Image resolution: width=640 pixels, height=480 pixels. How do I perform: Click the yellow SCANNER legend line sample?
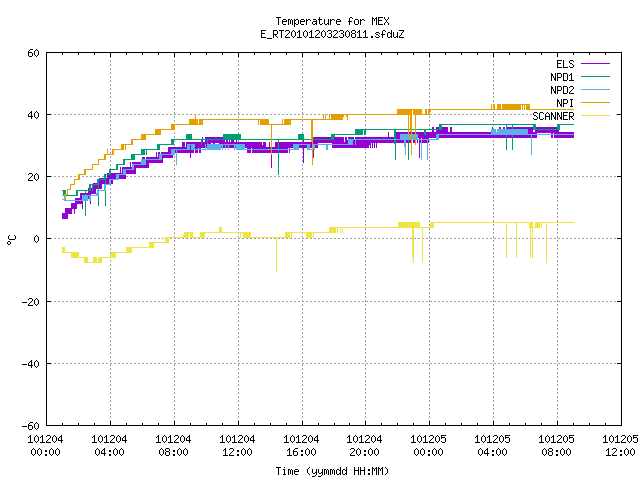click(x=595, y=116)
